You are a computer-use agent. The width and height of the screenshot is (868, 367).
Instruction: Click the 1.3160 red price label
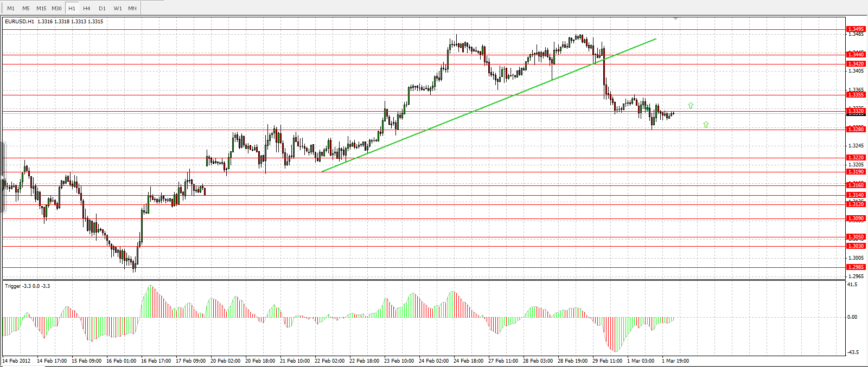pos(856,185)
